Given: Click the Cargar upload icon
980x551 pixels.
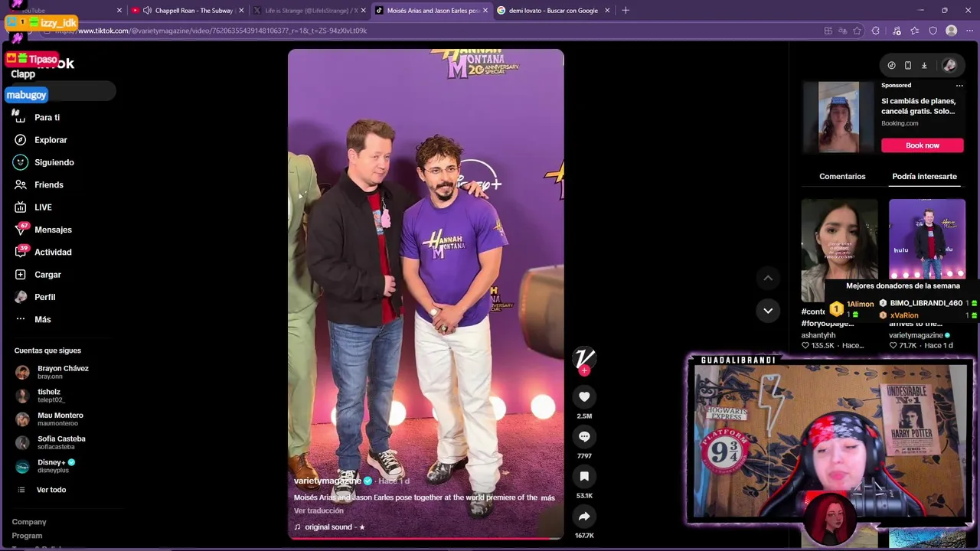Looking at the screenshot, I should click(x=21, y=274).
